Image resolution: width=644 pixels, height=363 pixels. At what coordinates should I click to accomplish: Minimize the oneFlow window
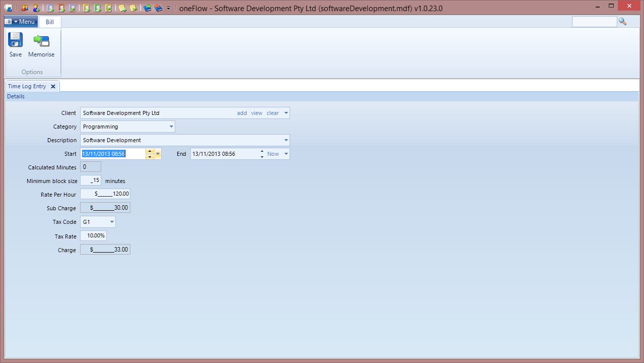coord(597,6)
